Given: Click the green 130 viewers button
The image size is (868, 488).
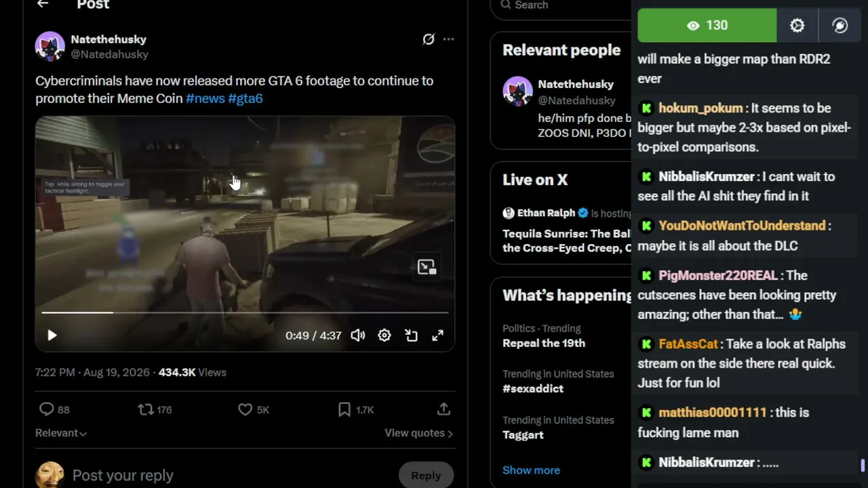Looking at the screenshot, I should point(707,26).
